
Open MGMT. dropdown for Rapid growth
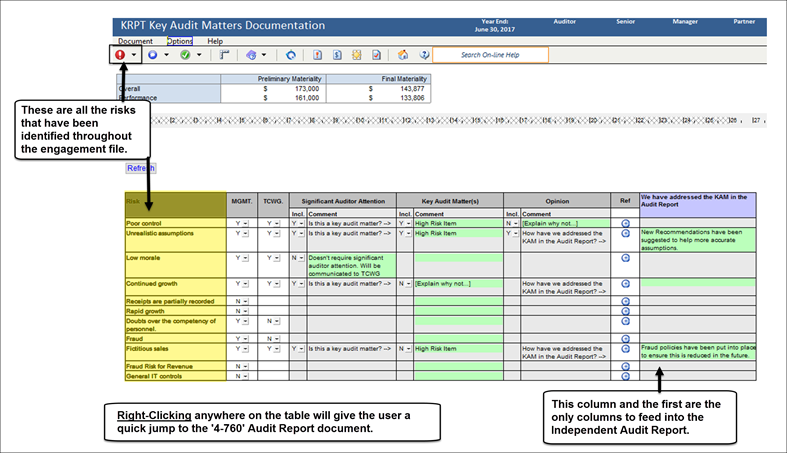click(245, 311)
